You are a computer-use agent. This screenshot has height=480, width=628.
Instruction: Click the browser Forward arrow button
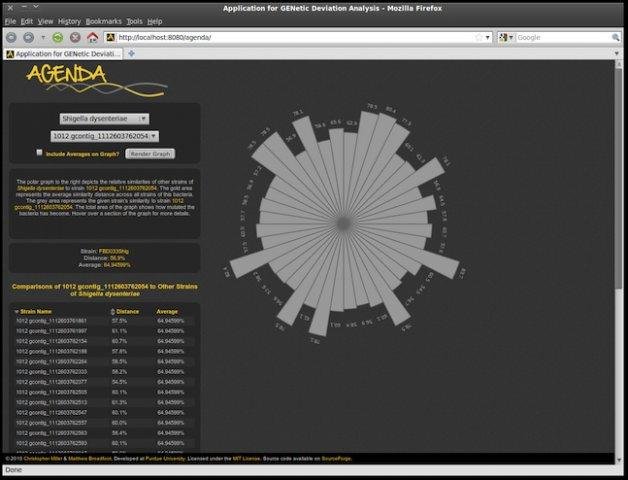coord(28,38)
